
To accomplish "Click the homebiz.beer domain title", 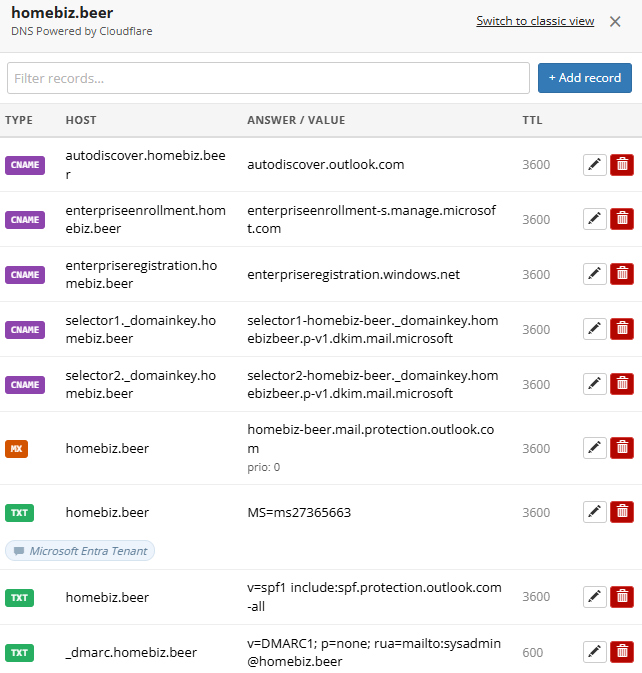I will 62,13.
